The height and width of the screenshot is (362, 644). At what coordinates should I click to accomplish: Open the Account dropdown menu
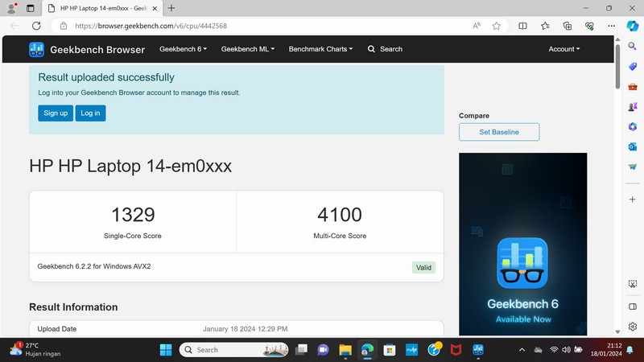click(563, 49)
